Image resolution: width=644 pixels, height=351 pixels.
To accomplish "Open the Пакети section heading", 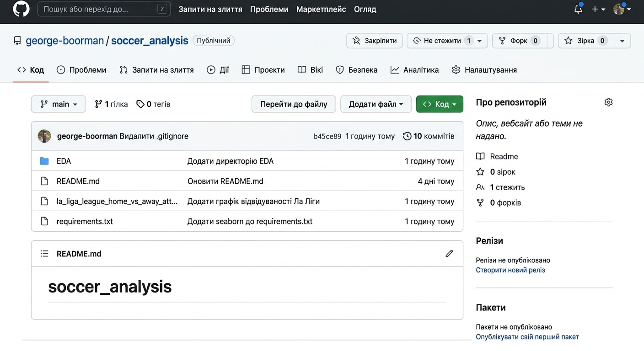I will pos(491,308).
